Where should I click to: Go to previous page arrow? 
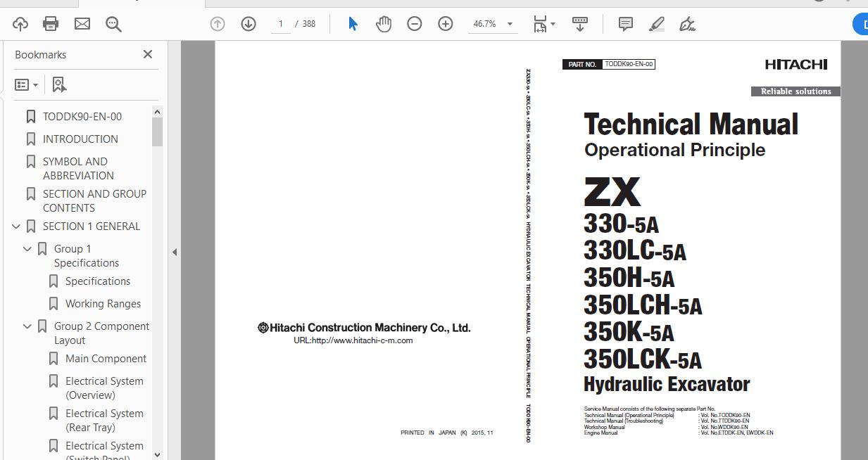[x=218, y=24]
